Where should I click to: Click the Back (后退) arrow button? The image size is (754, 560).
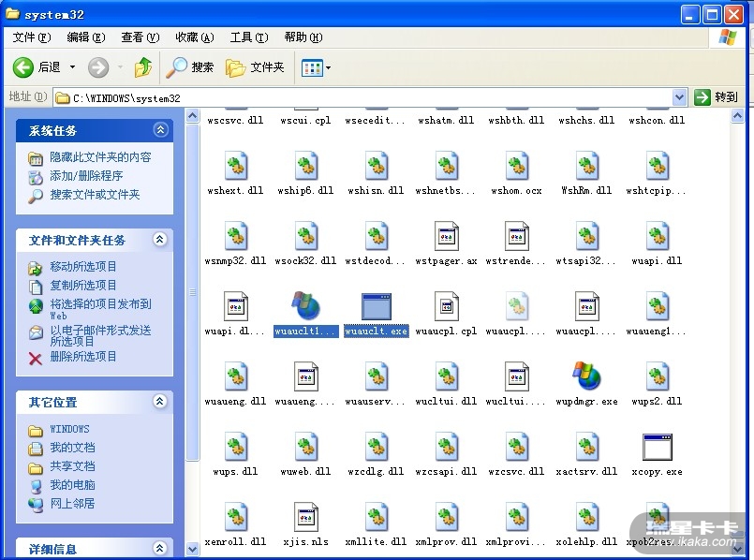tap(22, 67)
